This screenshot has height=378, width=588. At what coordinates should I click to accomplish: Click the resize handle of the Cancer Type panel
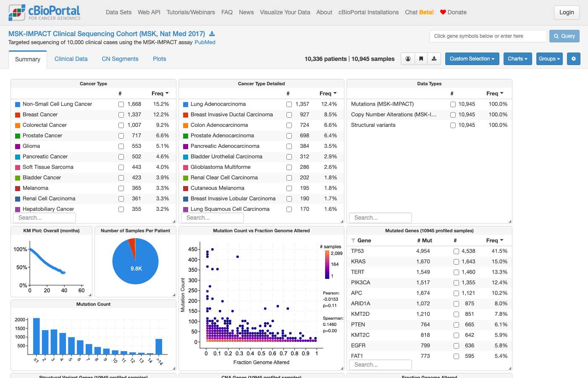(174, 221)
